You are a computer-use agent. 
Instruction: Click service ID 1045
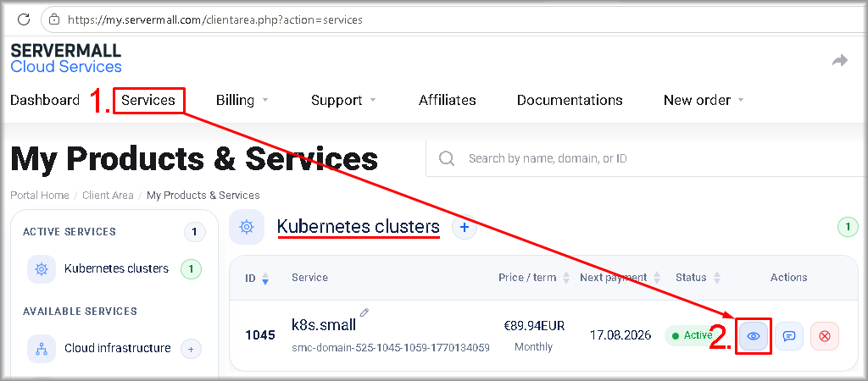[x=260, y=335]
